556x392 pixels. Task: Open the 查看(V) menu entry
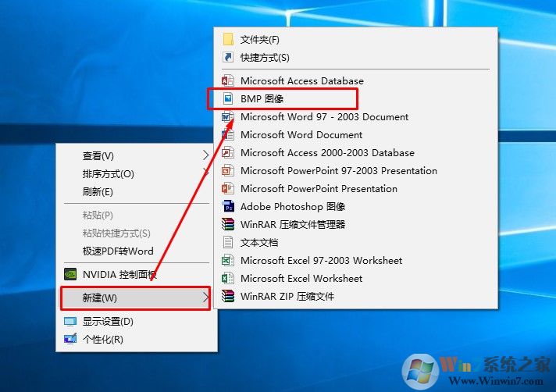tap(137, 155)
